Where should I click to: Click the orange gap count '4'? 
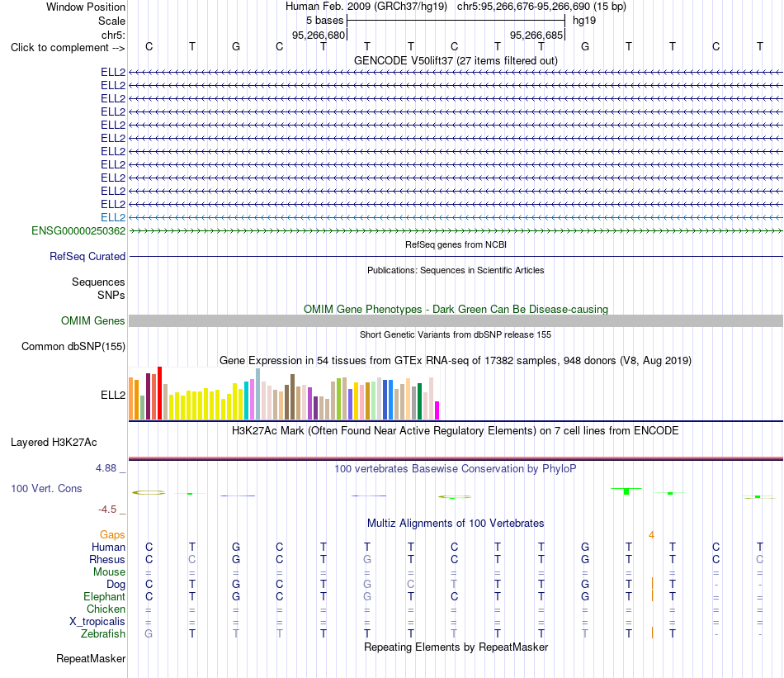tap(651, 535)
